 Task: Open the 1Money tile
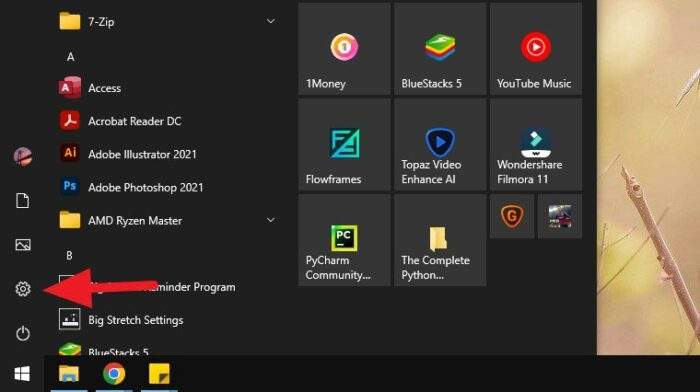(x=344, y=50)
